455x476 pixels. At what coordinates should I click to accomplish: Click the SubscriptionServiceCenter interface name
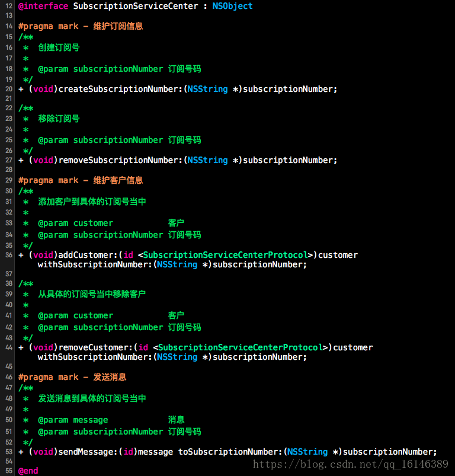click(136, 6)
